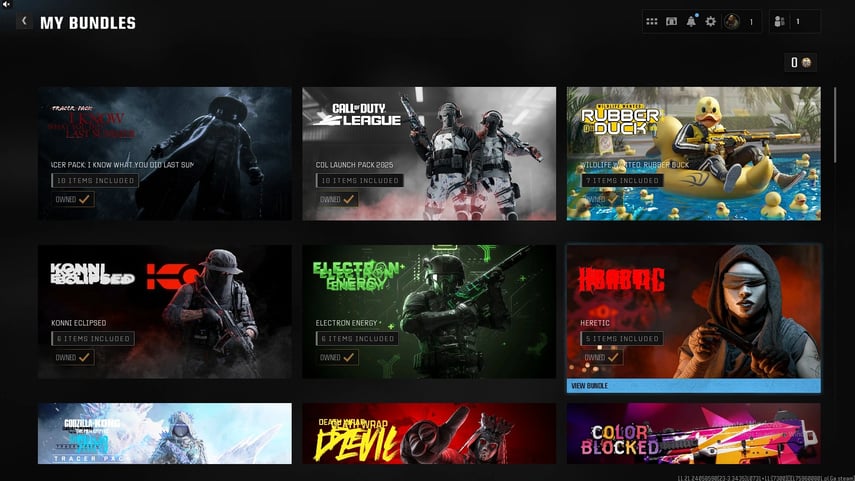The image size is (855, 481).
Task: Click the speaker mute icon in the corner
Action: tap(5, 4)
